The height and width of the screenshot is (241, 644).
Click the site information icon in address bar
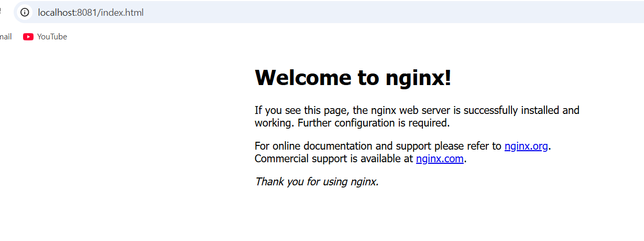point(25,13)
